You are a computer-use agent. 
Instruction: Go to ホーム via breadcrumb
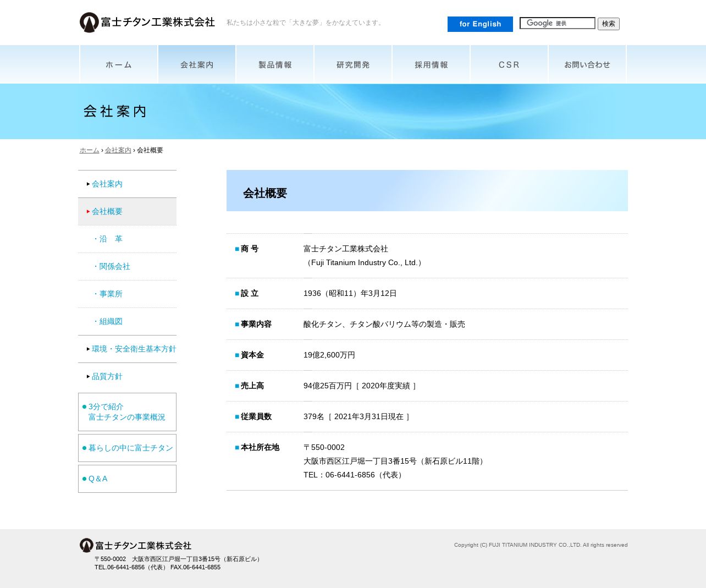90,150
